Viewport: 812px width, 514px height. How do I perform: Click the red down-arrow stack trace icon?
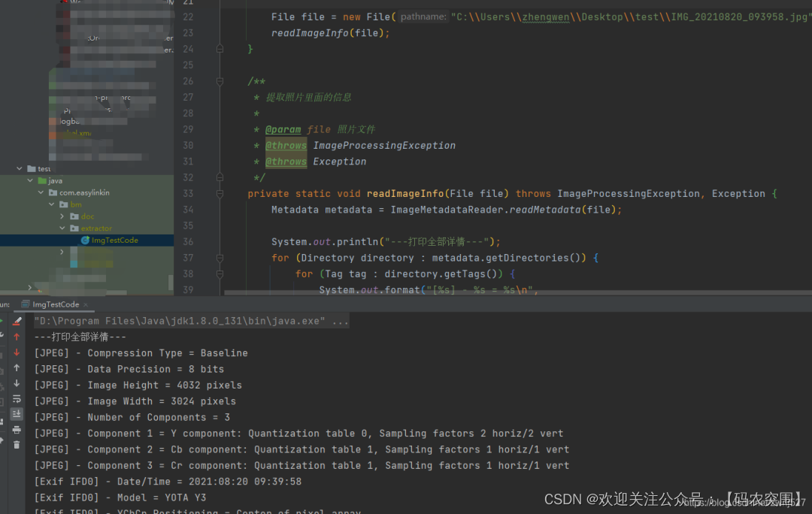click(17, 352)
